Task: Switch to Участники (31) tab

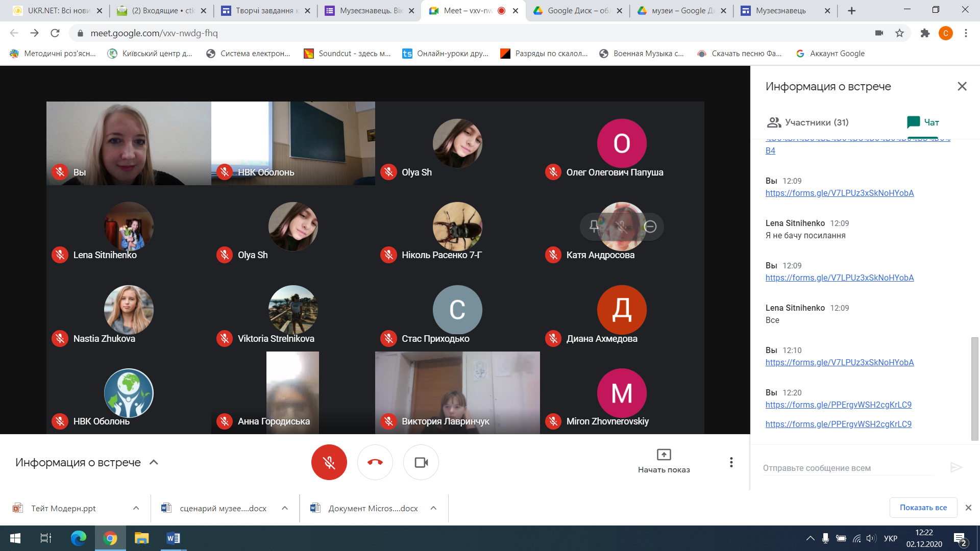Action: [x=807, y=122]
